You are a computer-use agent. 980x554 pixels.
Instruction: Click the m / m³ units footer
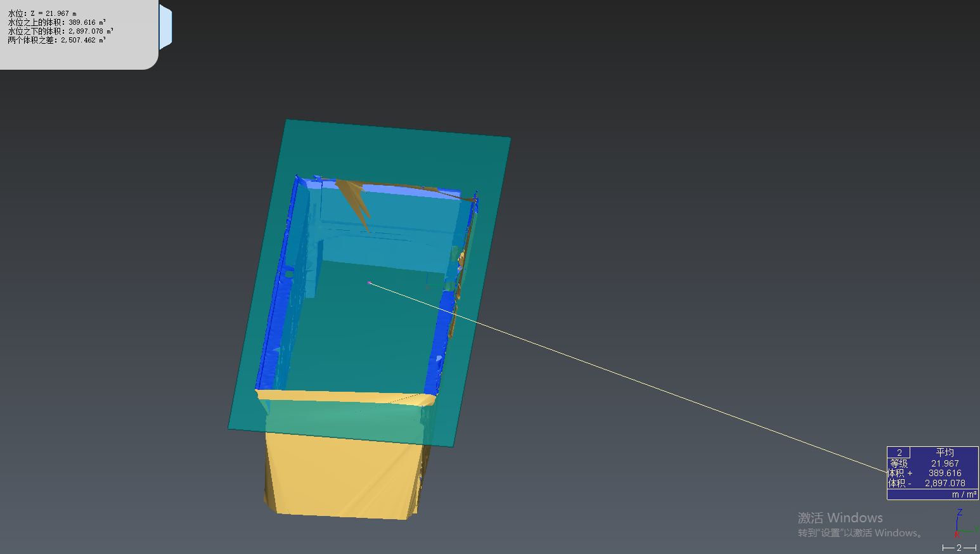(x=964, y=494)
